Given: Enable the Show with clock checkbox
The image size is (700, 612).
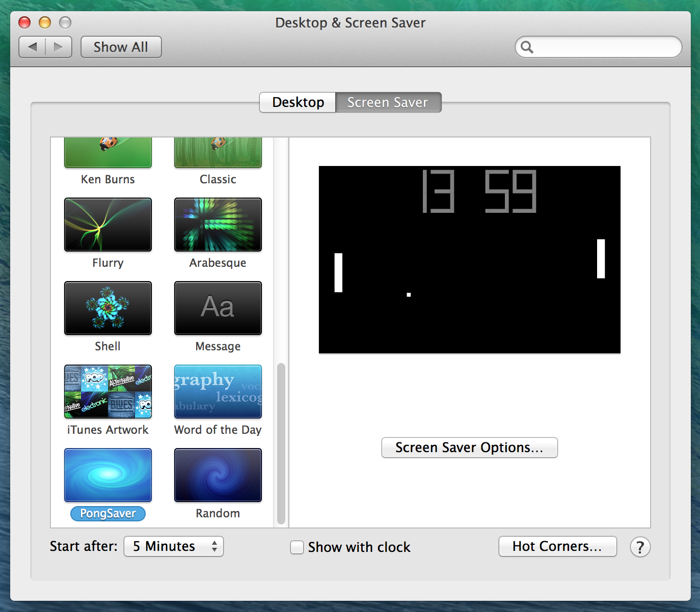Looking at the screenshot, I should click(297, 547).
